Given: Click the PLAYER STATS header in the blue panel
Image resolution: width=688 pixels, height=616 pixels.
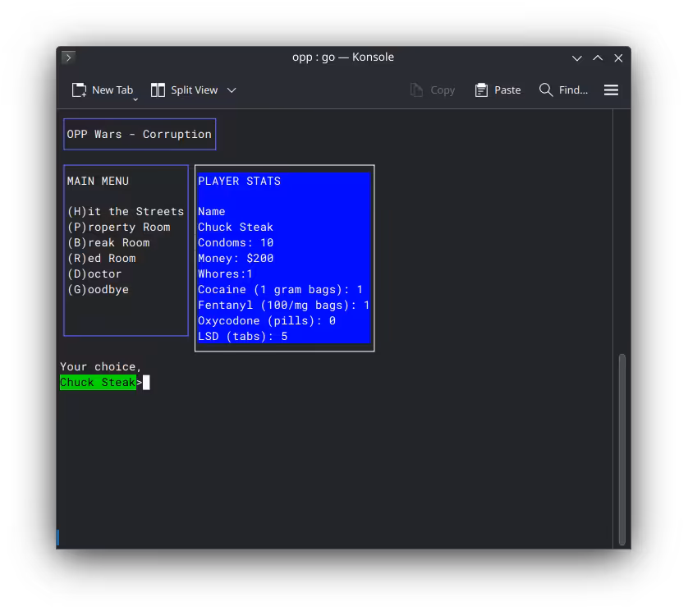Looking at the screenshot, I should [x=239, y=182].
